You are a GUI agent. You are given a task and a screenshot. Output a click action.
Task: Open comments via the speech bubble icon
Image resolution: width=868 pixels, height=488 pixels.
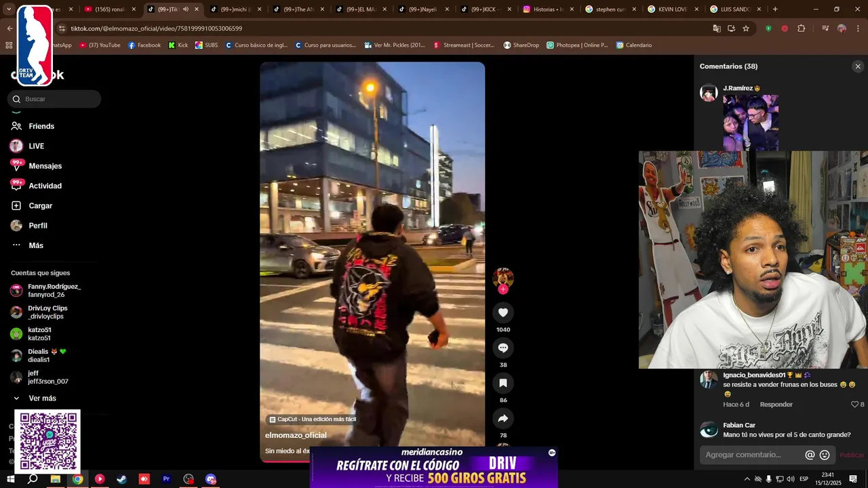(503, 348)
